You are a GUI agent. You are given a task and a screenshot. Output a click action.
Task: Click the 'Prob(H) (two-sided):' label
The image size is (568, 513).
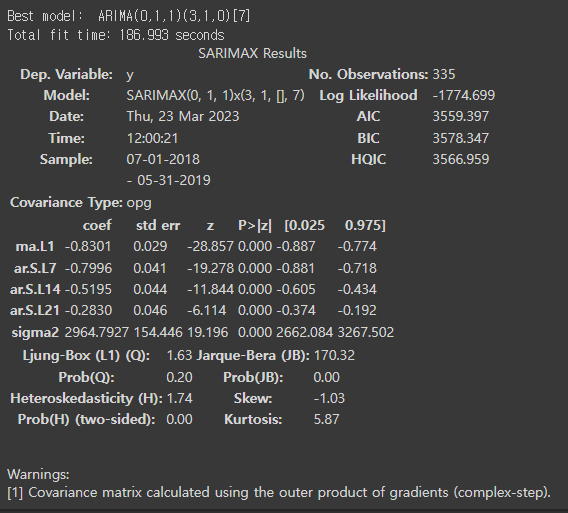tap(86, 420)
